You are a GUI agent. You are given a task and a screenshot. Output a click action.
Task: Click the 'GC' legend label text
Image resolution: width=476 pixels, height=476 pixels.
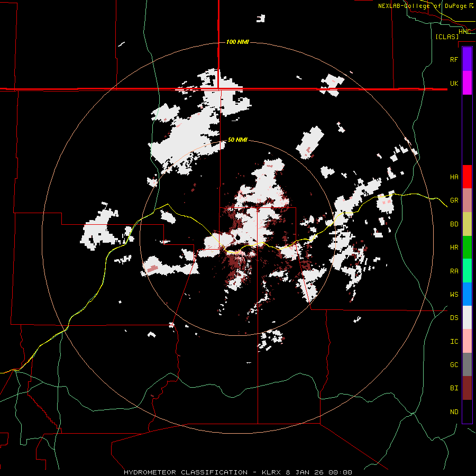click(454, 365)
